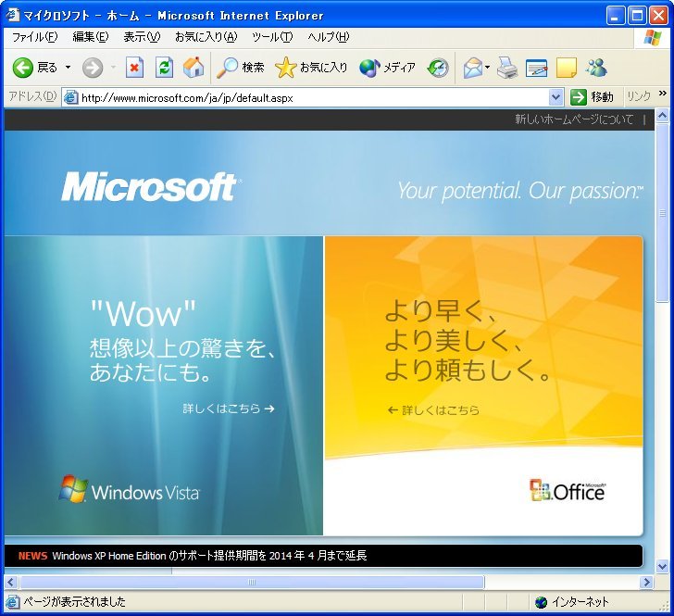Screen dimensions: 674x616
Task: Click the Microsoft Office logo
Action: point(567,490)
